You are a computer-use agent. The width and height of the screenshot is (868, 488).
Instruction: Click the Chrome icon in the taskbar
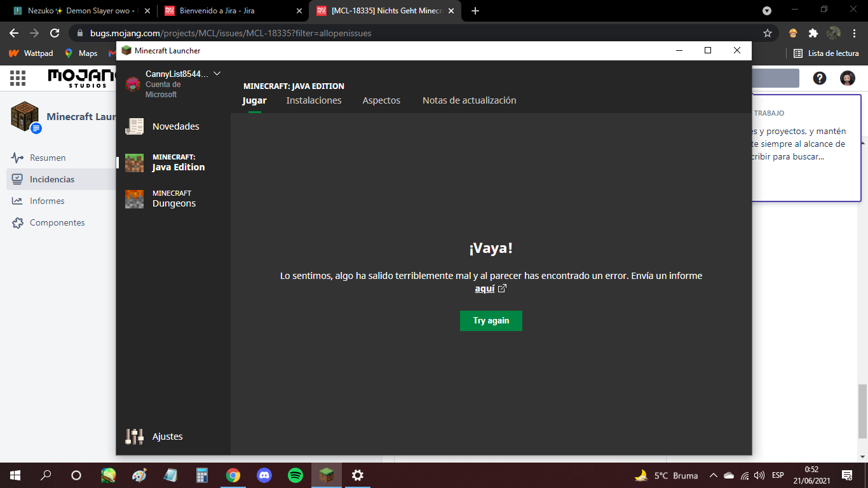point(233,475)
